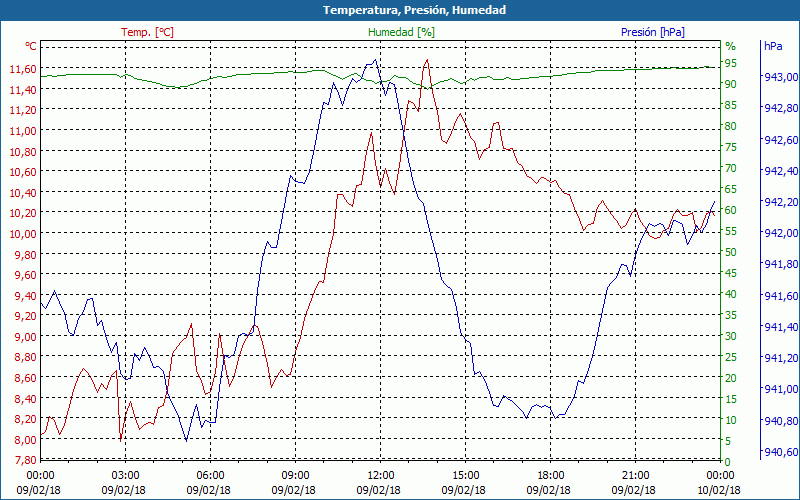Click pressure axis value 940,60
This screenshot has height=500, width=800.
point(781,452)
